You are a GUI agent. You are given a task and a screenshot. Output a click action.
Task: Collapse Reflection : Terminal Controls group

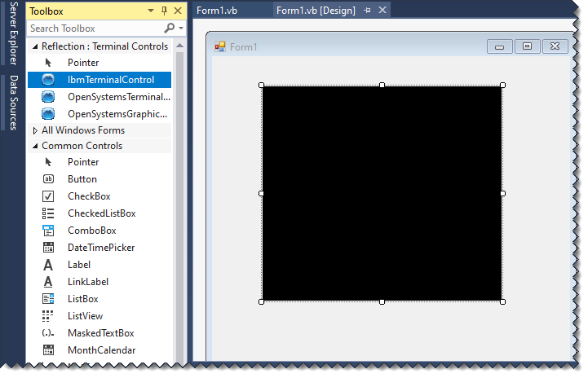[35, 46]
